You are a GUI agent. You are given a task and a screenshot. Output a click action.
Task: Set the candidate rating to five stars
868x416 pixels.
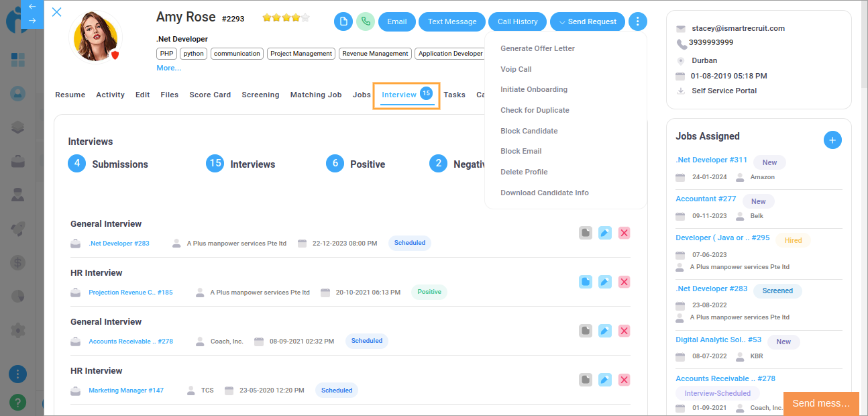[305, 17]
